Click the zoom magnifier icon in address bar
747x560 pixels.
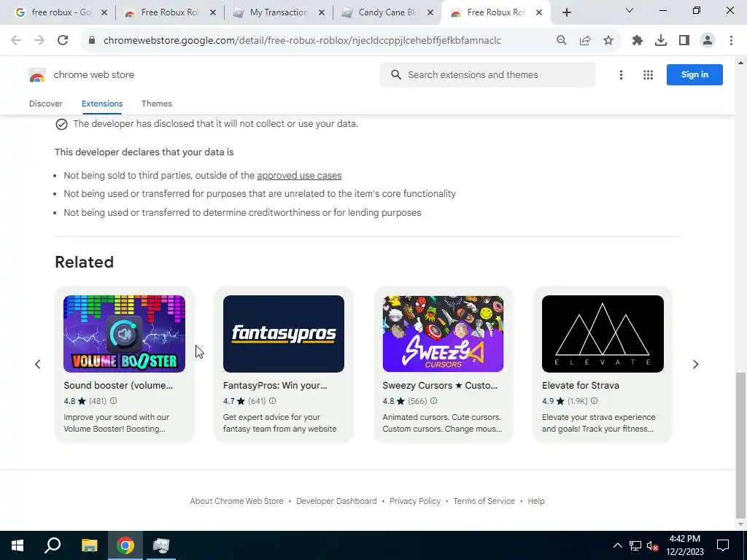pyautogui.click(x=562, y=41)
